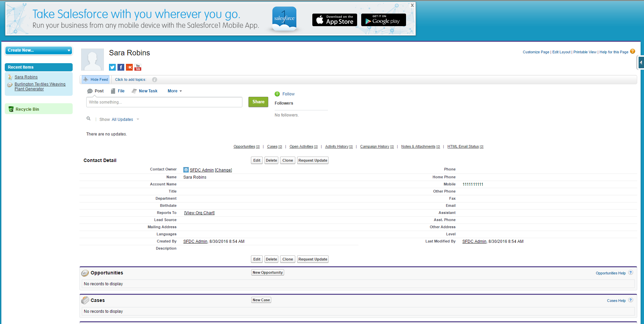Click New Opportunity button
This screenshot has height=324, width=644.
268,272
